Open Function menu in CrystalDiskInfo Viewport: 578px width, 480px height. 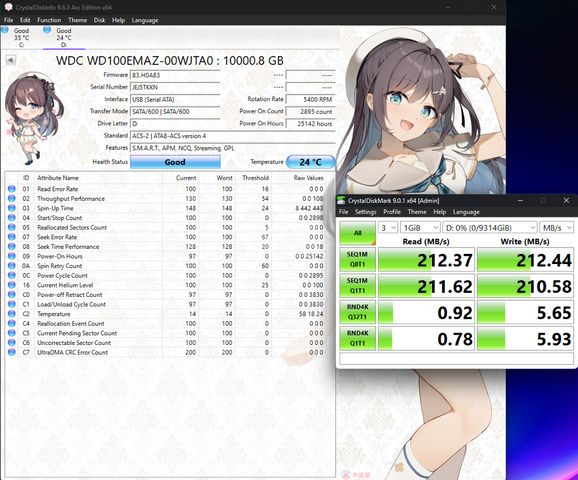pos(49,20)
